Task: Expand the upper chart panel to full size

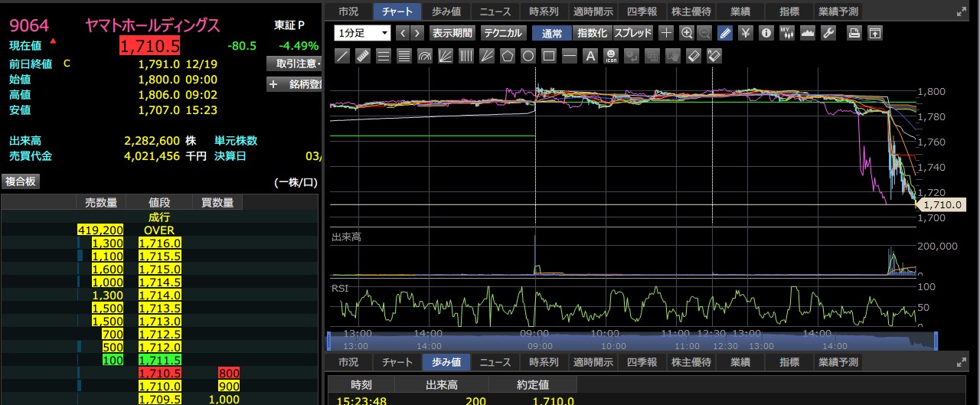Action: click(x=962, y=11)
